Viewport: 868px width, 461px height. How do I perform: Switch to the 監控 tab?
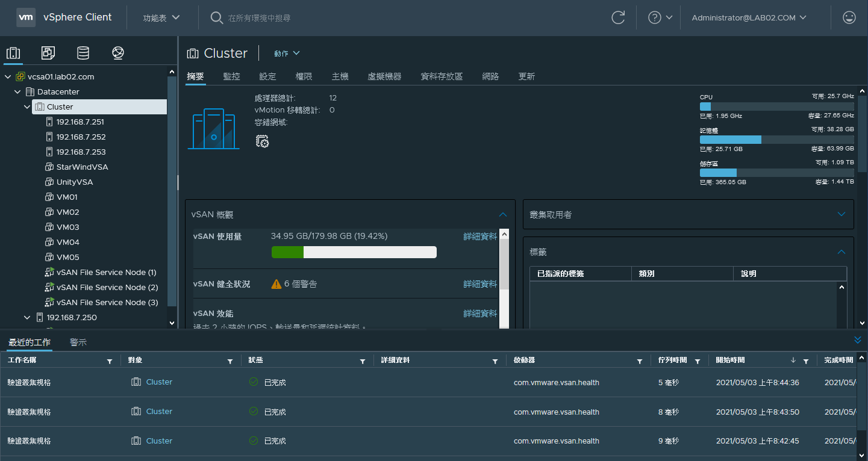click(231, 76)
